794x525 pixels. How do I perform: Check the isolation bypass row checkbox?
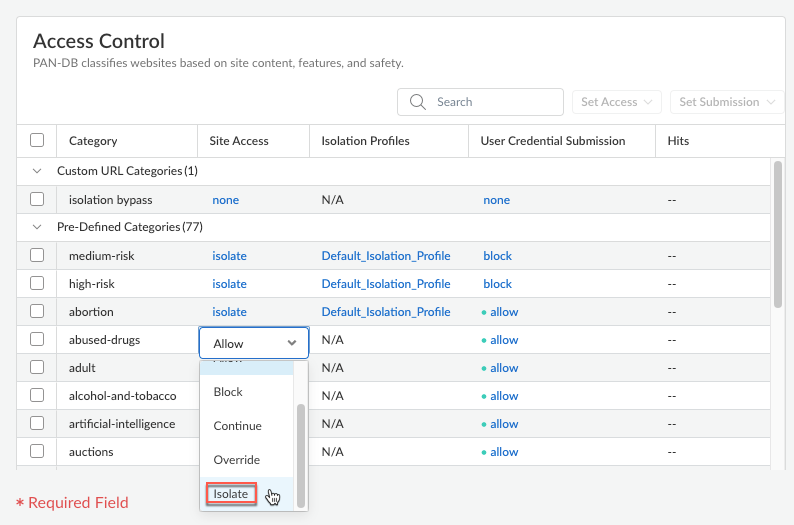pos(37,200)
